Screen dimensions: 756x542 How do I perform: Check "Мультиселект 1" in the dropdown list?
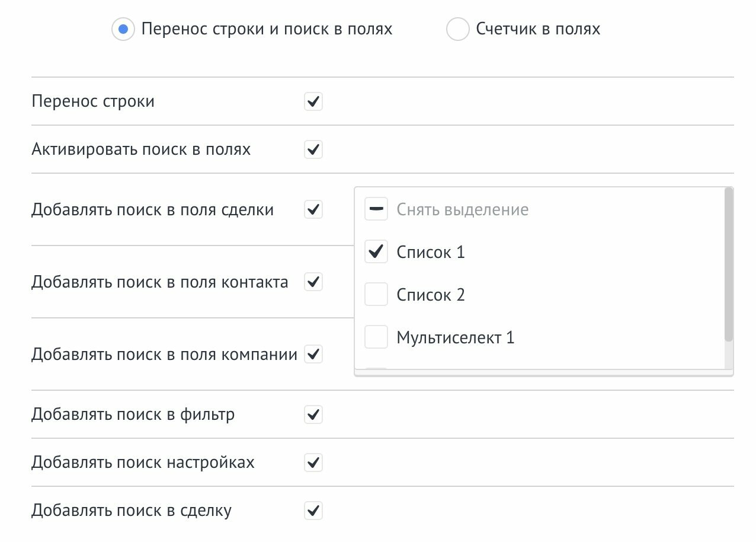[x=376, y=337]
